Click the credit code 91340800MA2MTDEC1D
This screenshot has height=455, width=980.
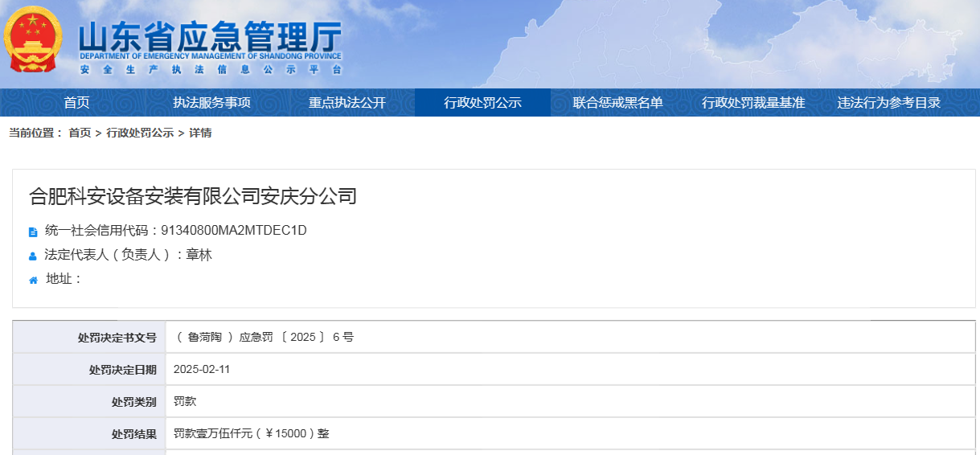coord(234,231)
